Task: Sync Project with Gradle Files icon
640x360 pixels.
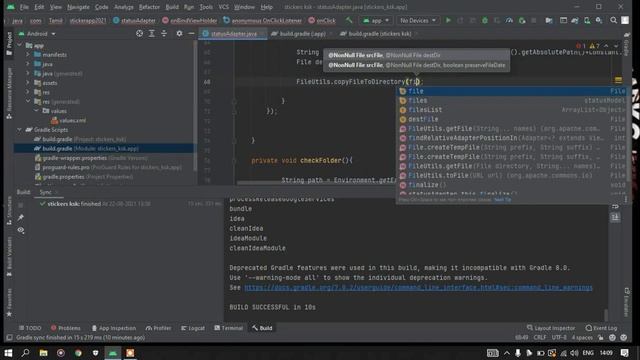Action: pyautogui.click(x=575, y=20)
